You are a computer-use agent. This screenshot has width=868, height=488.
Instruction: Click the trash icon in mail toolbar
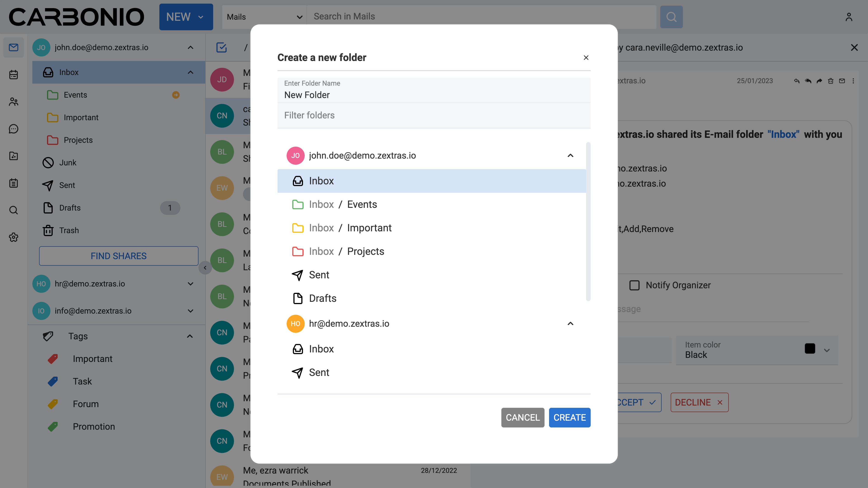coord(831,81)
